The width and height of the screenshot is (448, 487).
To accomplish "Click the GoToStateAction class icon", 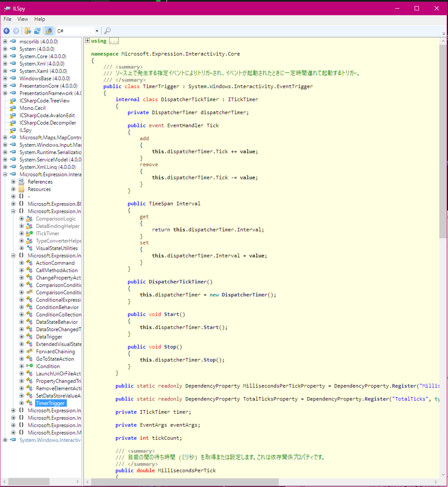I will 29,359.
